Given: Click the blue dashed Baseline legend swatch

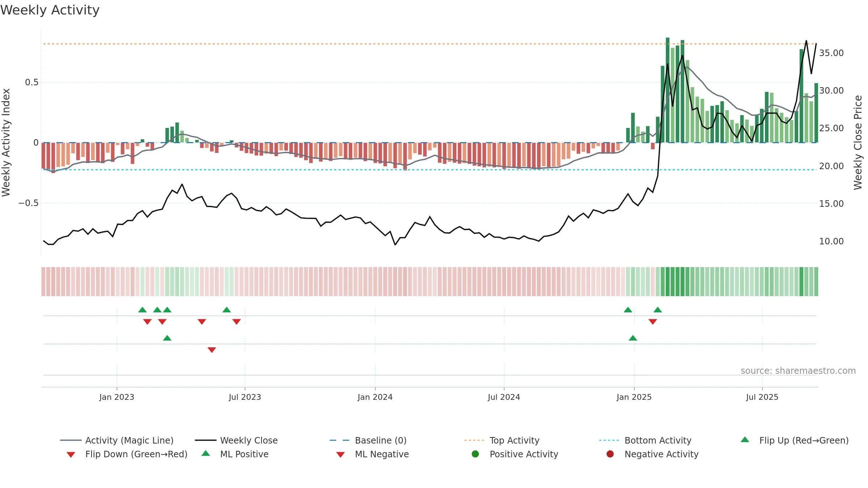Looking at the screenshot, I should click(340, 440).
